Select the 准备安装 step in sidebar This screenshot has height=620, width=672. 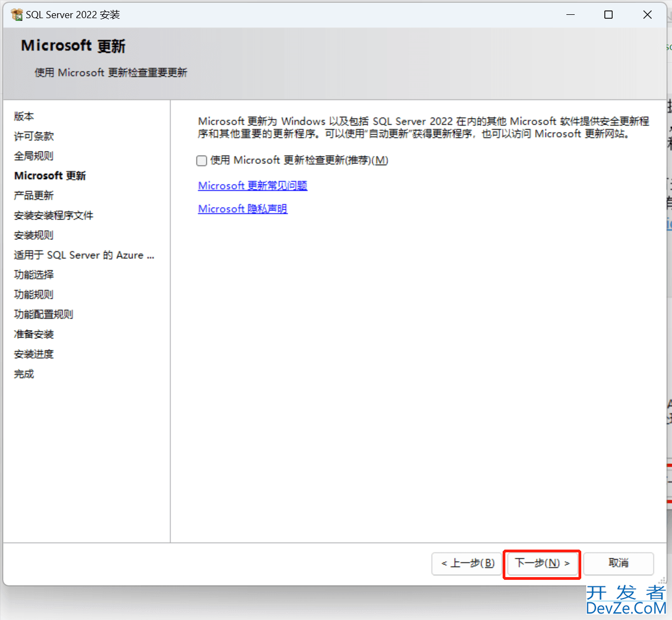34,334
